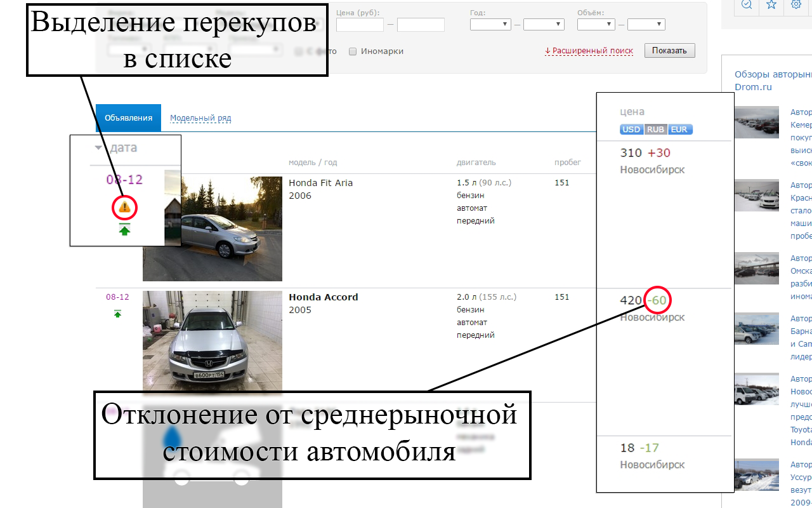The width and height of the screenshot is (812, 508).
Task: Expand Расширенный поиск options
Action: click(589, 51)
